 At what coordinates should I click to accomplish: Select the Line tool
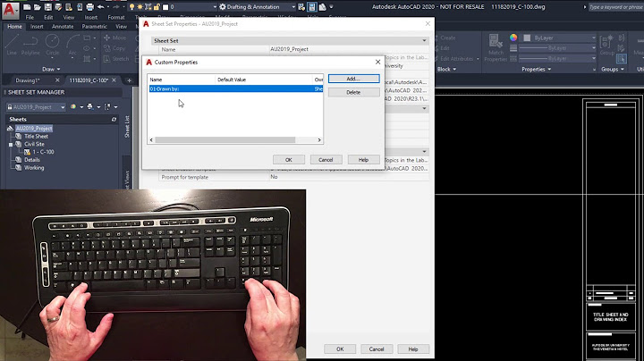coord(12,45)
